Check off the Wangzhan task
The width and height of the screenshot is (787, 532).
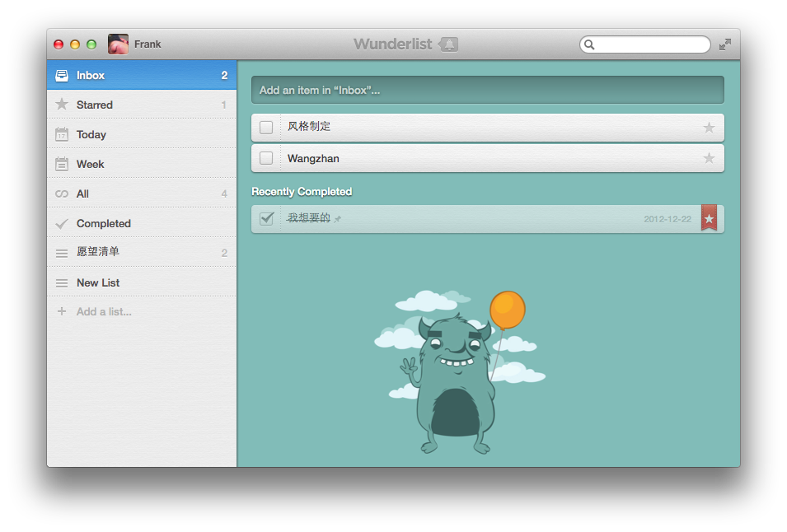tap(266, 158)
